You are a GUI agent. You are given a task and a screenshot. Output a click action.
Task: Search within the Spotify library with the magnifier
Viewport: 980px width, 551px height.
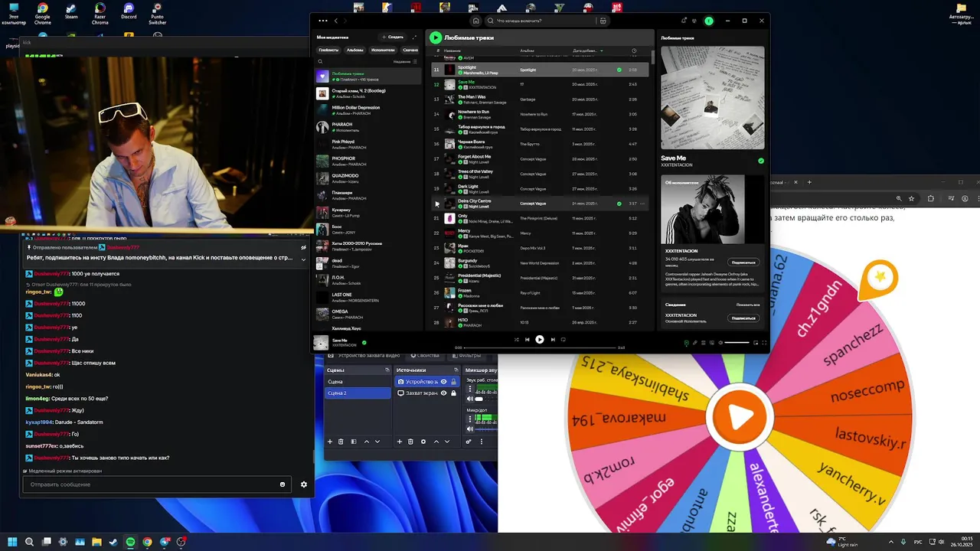pos(321,61)
